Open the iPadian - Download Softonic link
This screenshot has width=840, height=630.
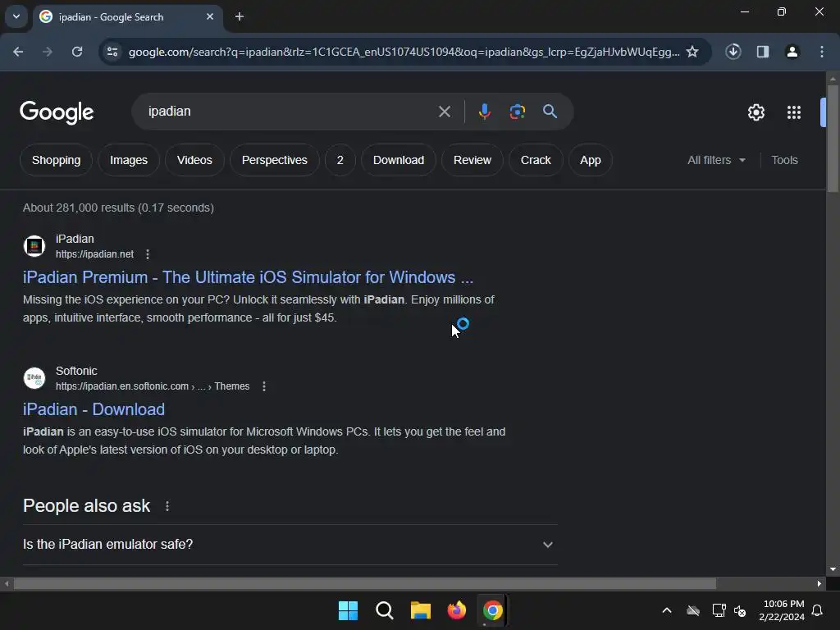(94, 409)
